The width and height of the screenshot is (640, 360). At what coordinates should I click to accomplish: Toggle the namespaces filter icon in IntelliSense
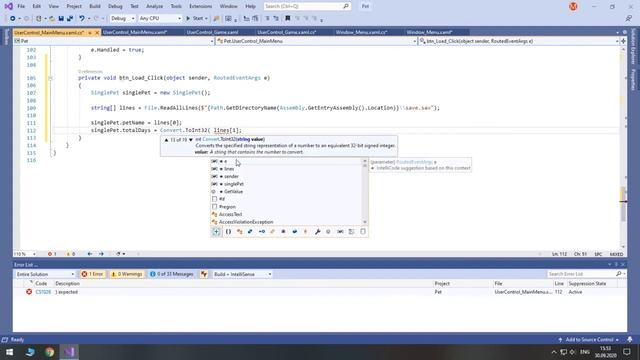pyautogui.click(x=229, y=231)
